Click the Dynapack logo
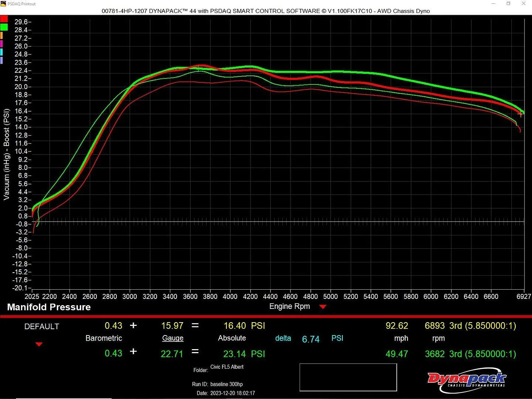The width and height of the screenshot is (532, 399). (x=467, y=379)
